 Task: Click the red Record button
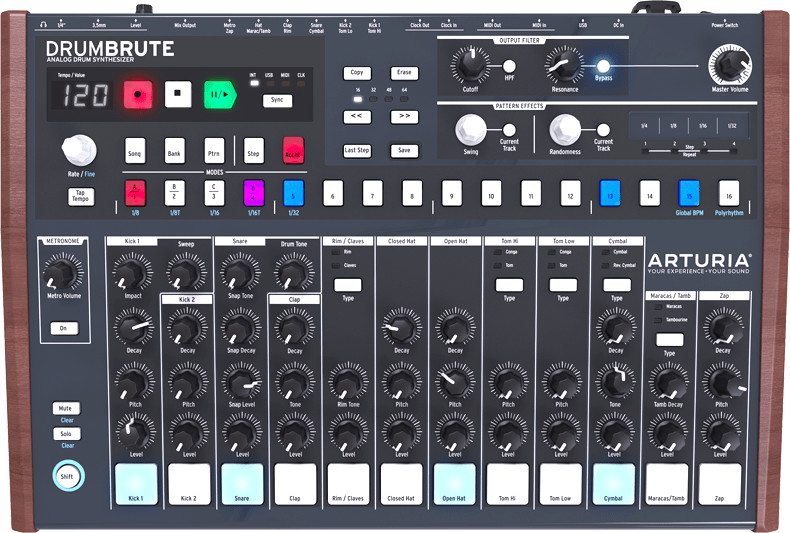point(138,94)
